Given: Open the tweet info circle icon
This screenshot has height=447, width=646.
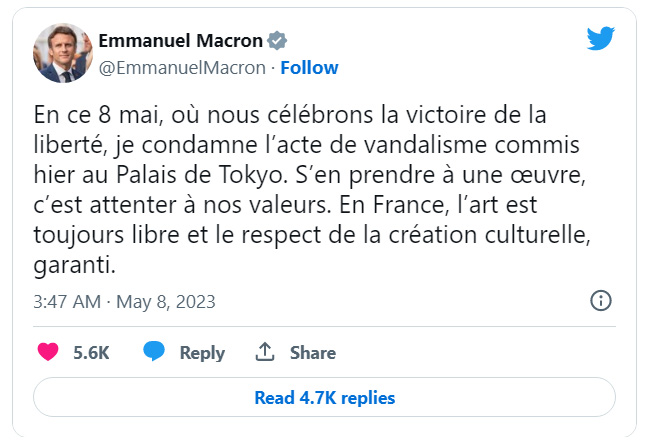Looking at the screenshot, I should coord(600,301).
